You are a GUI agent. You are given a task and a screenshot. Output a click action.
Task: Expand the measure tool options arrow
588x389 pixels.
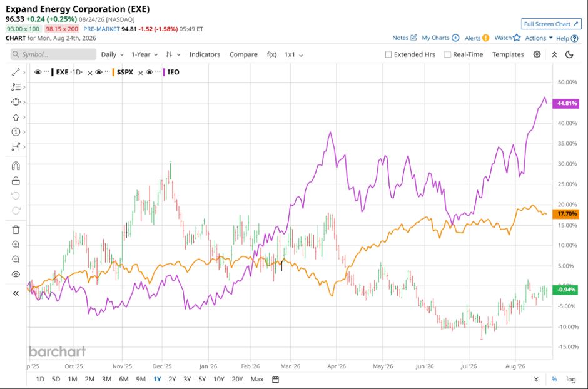tap(24, 146)
